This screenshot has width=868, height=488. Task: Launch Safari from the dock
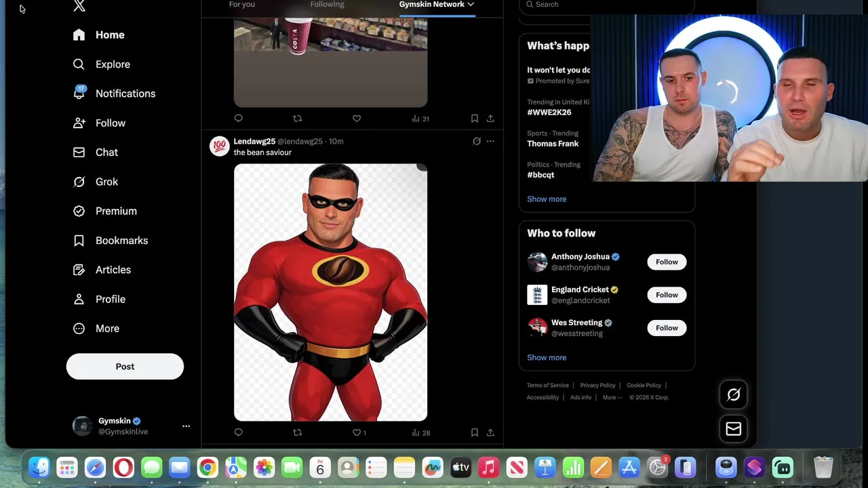(x=96, y=468)
